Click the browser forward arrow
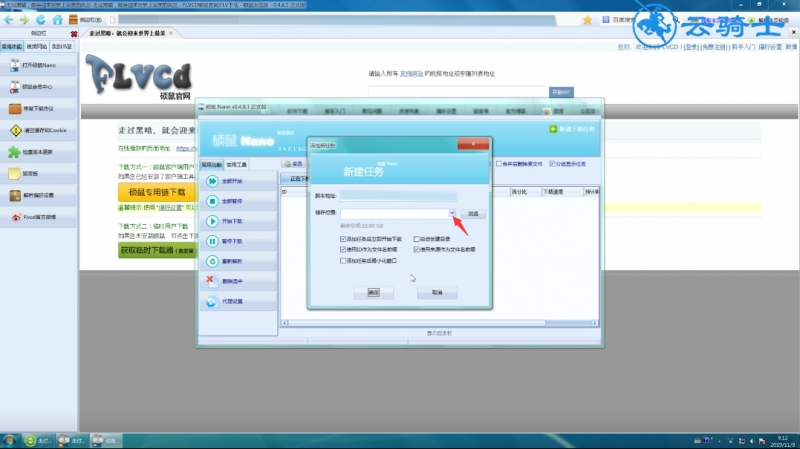Screen dimensions: 800x449 [x=24, y=19]
